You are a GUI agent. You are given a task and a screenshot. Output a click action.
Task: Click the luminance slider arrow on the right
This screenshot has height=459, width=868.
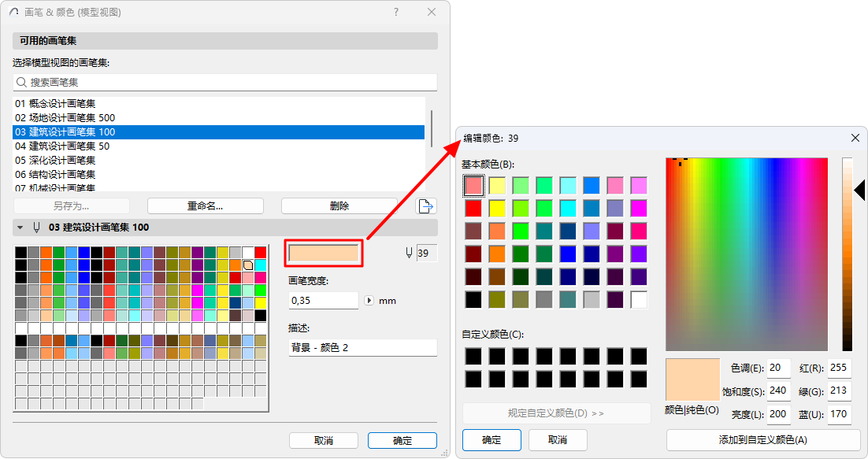coord(859,189)
